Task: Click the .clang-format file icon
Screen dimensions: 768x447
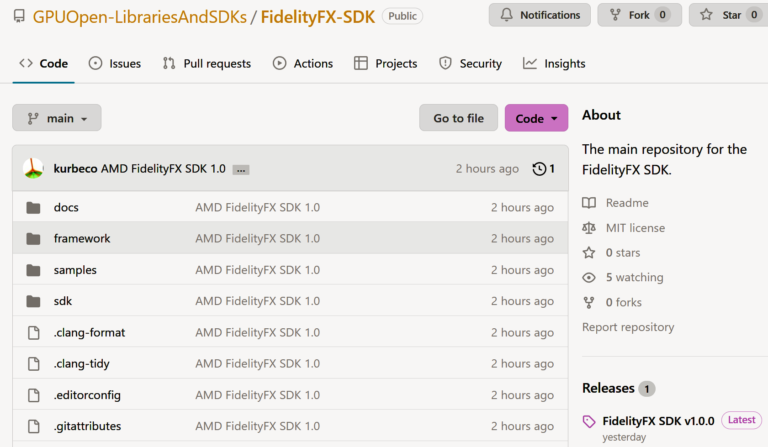Action: [x=34, y=332]
